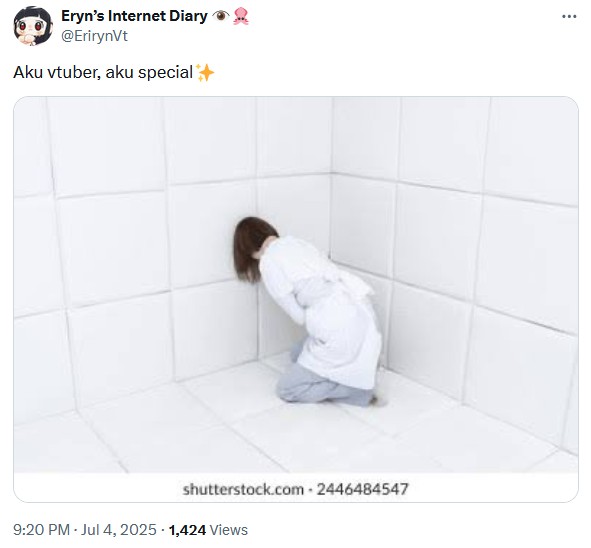This screenshot has width=591, height=548.
Task: Click the shutterstock ID number 2446484547
Action: point(363,489)
